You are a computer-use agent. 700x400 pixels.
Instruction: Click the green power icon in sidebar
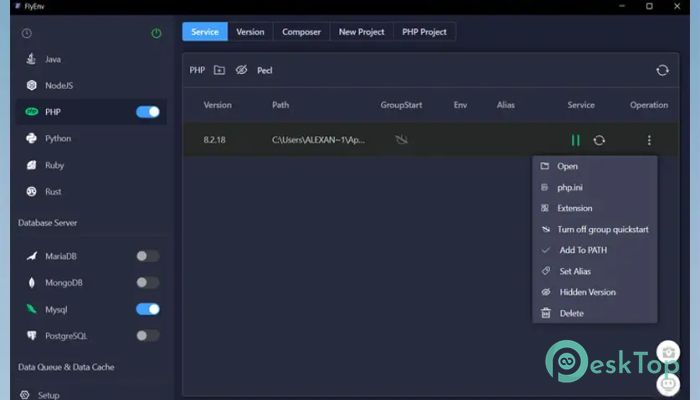pyautogui.click(x=156, y=33)
